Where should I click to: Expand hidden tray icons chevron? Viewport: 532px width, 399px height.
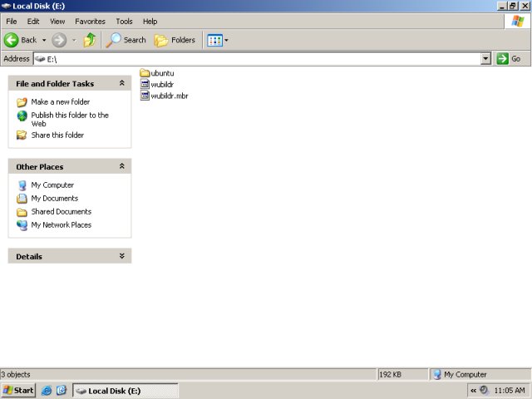[473, 391]
